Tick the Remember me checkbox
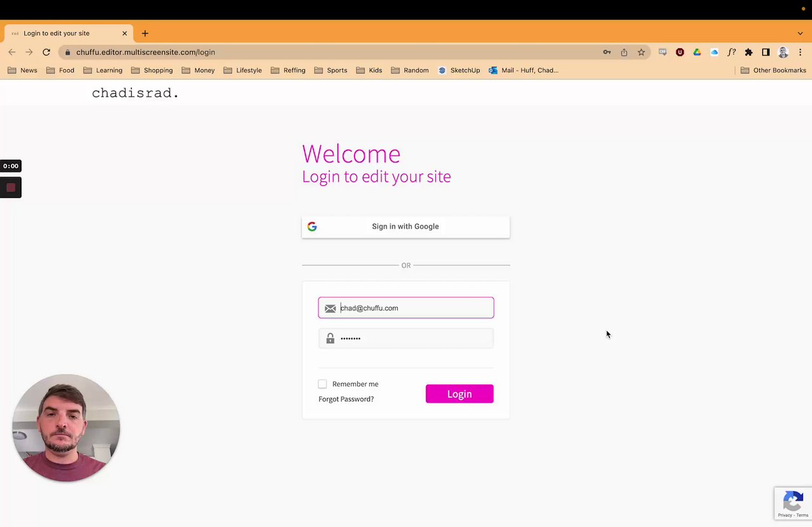This screenshot has height=527, width=812. tap(322, 384)
